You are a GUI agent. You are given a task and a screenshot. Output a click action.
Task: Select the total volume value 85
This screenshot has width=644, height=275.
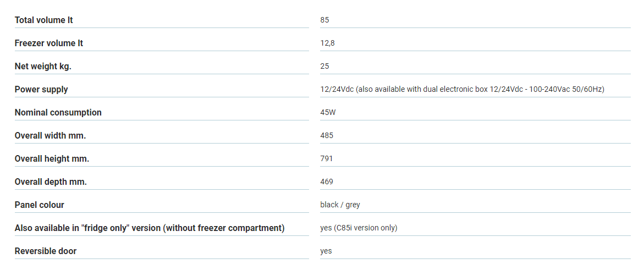click(325, 20)
